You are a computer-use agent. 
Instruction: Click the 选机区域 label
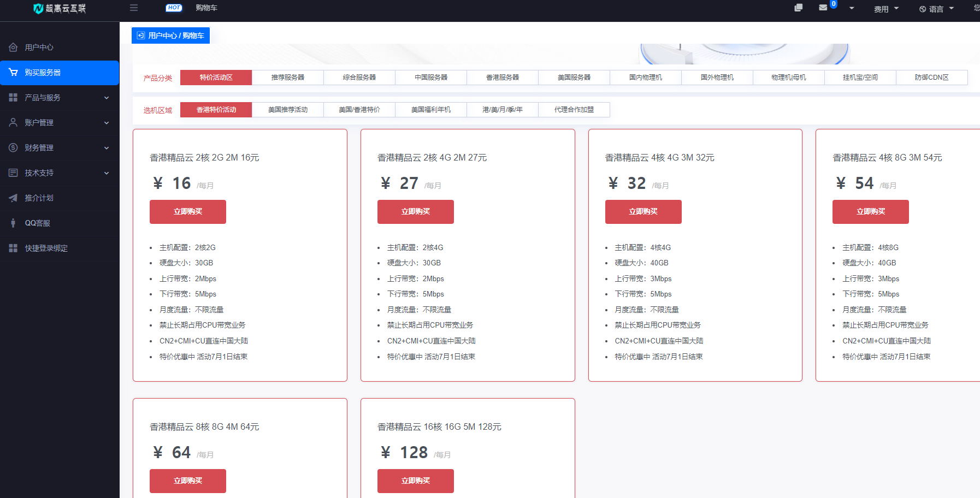[x=158, y=110]
